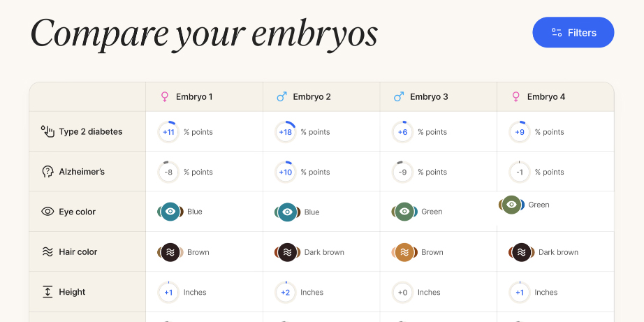Click the +6 diabetes gauge for Embryo 3
This screenshot has width=644, height=322.
pyautogui.click(x=402, y=132)
